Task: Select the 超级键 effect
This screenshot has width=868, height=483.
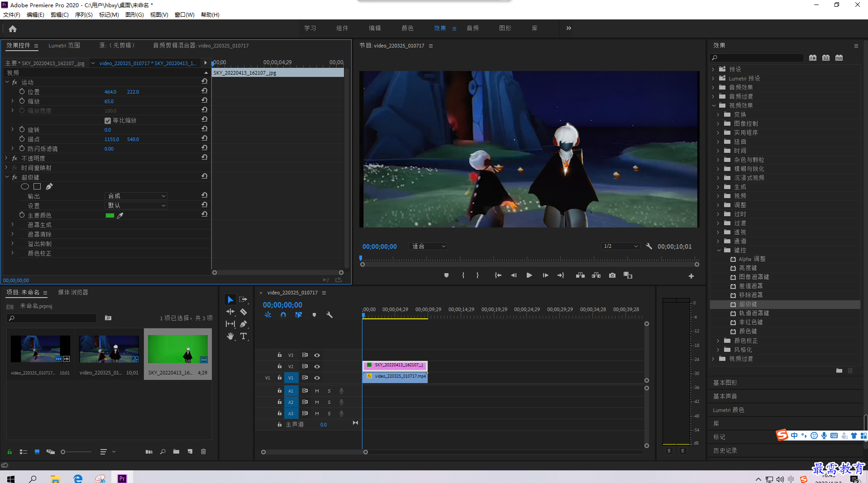Action: [x=748, y=304]
